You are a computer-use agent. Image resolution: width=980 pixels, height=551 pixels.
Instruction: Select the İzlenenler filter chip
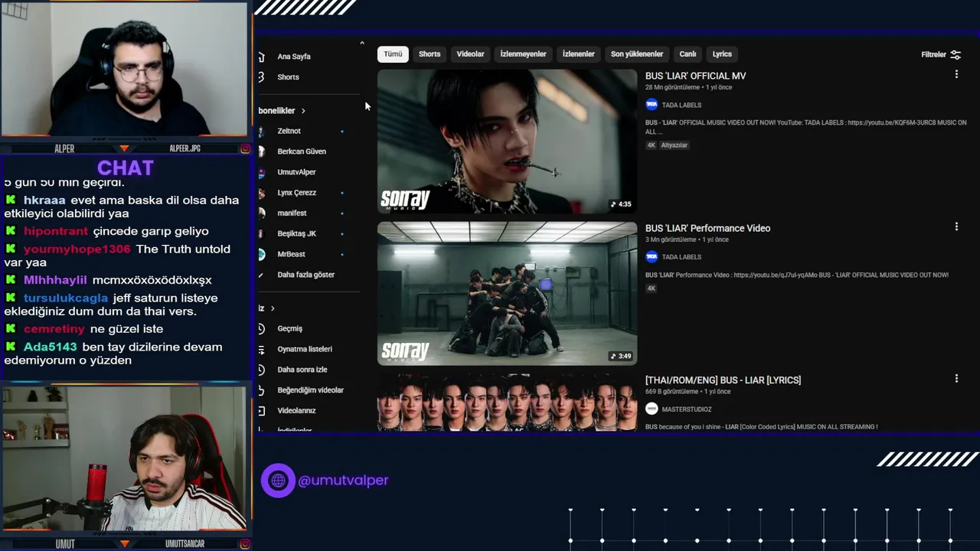[578, 54]
